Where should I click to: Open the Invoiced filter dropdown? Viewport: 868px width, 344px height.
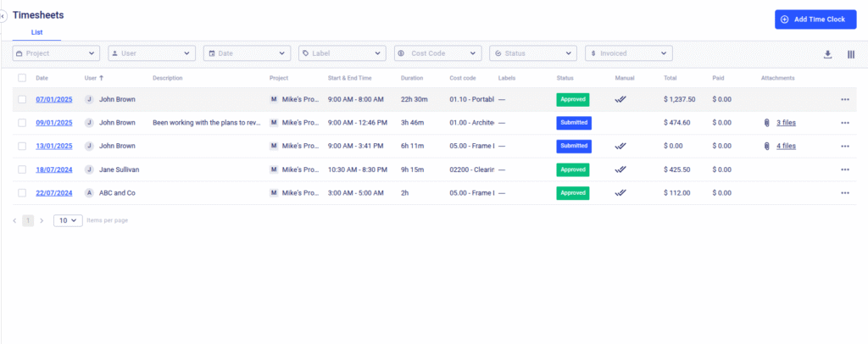point(629,53)
